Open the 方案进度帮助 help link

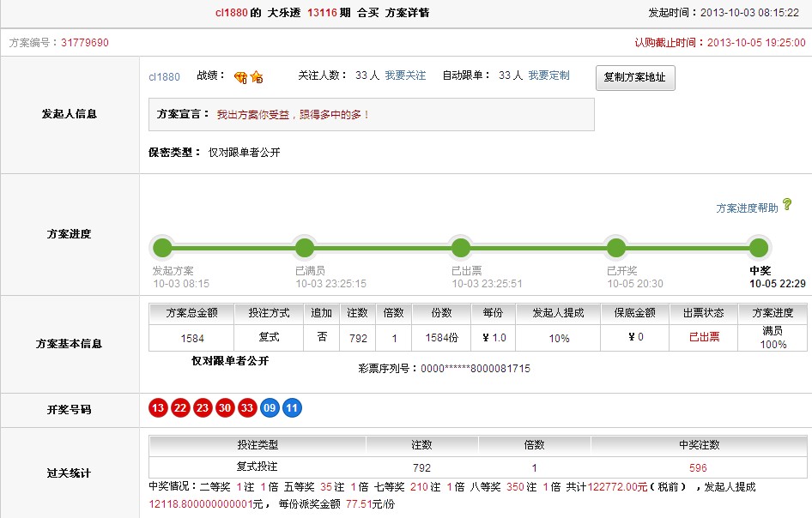(747, 208)
